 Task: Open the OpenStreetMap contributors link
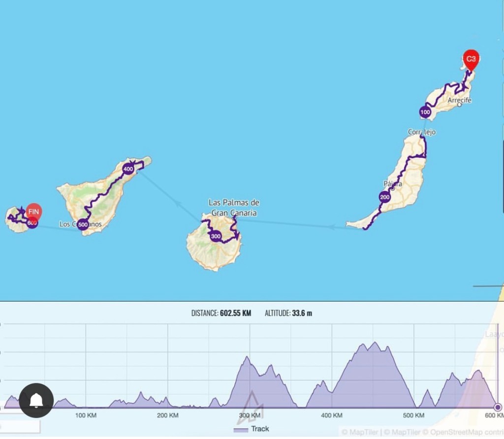point(462,432)
